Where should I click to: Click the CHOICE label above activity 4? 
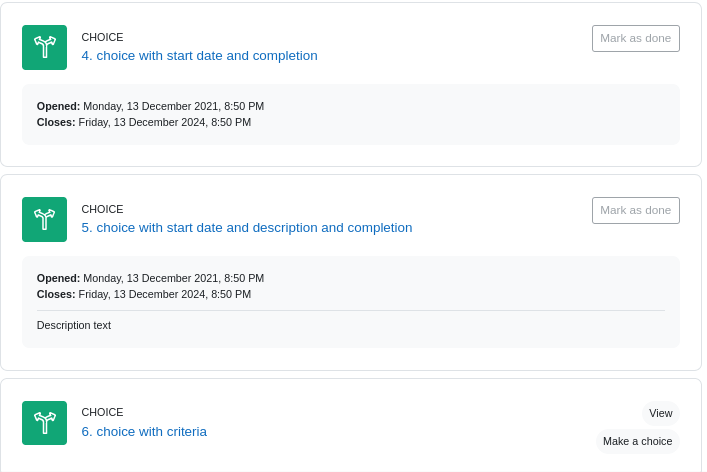[x=102, y=37]
